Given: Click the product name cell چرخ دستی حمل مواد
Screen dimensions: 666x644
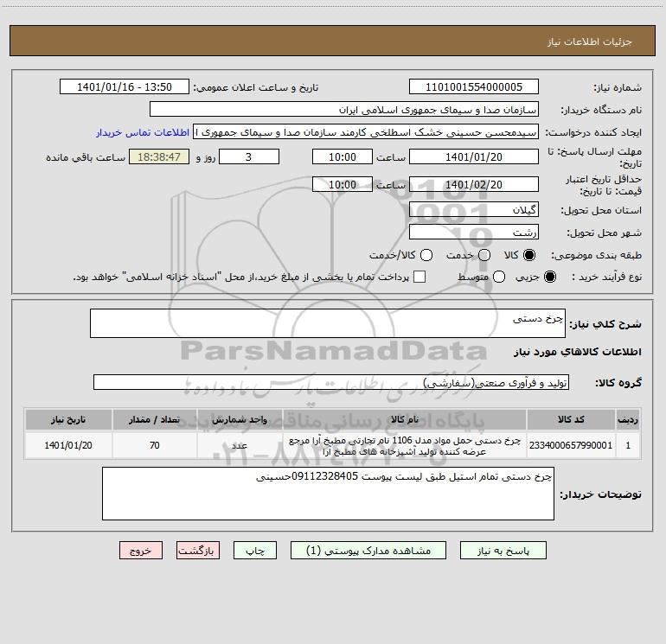Looking at the screenshot, I should coord(405,446).
